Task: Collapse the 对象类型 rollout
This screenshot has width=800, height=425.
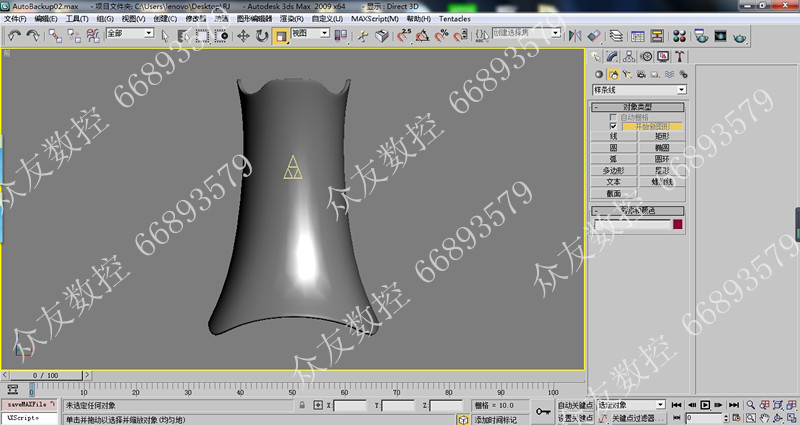Action: [638, 107]
